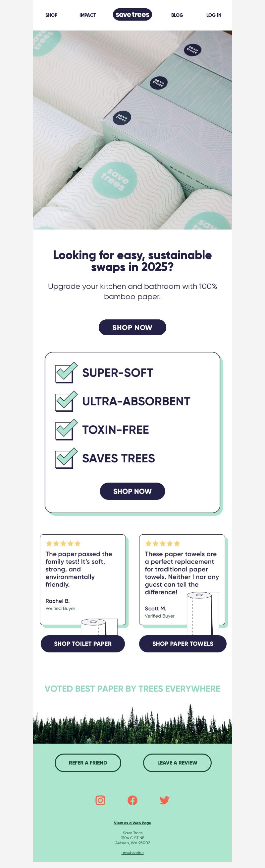Click Rachel B.'s five-star rating
265x868 pixels.
coord(63,543)
